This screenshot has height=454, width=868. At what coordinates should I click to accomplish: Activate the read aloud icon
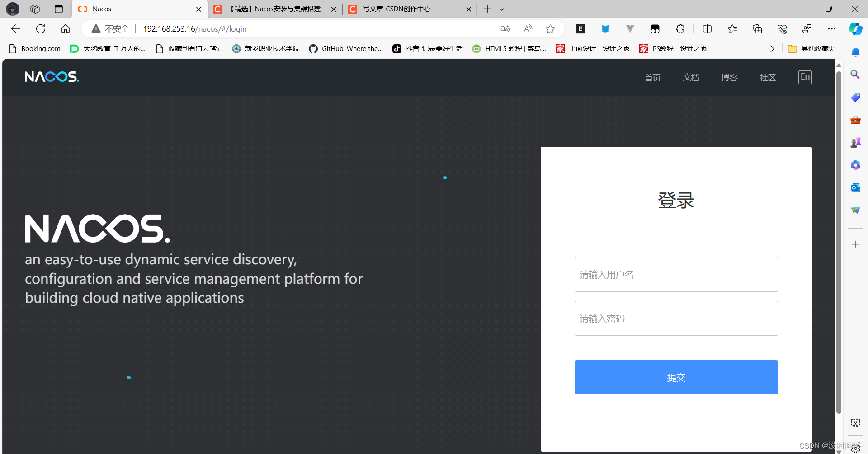point(528,29)
